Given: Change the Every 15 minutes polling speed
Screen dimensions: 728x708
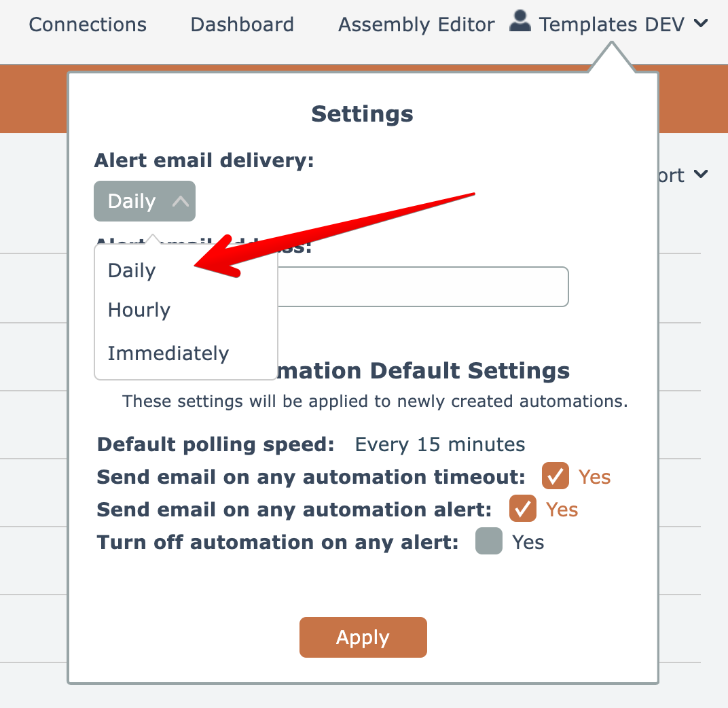Looking at the screenshot, I should pyautogui.click(x=439, y=445).
